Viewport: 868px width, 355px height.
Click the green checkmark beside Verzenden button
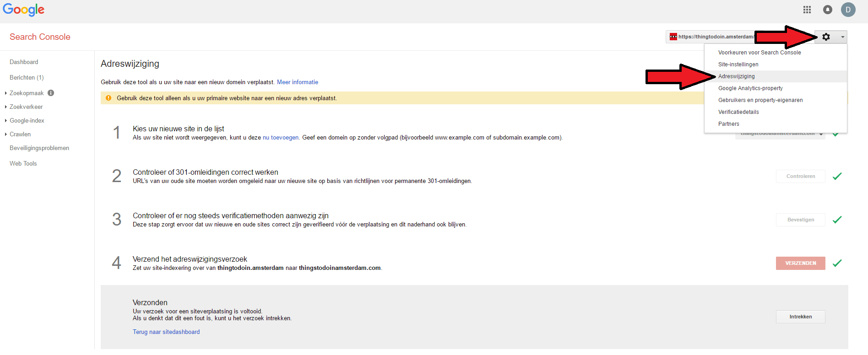tap(837, 263)
